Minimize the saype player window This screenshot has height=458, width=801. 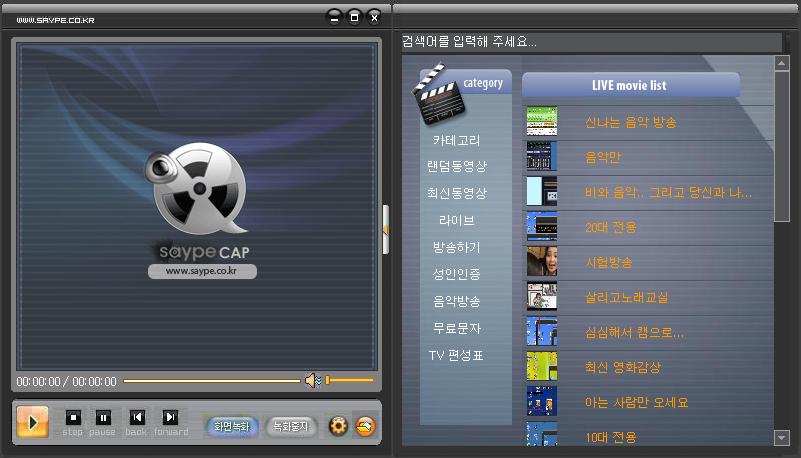pyautogui.click(x=335, y=18)
